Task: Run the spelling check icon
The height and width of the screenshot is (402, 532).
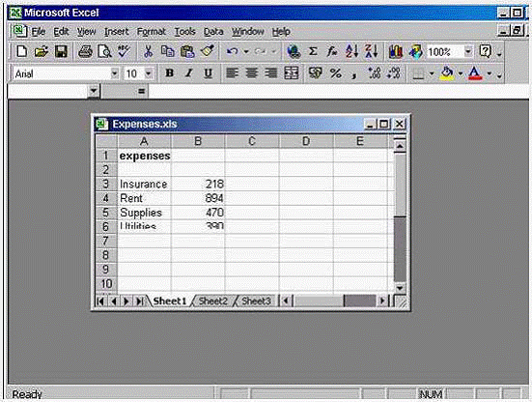Action: click(124, 51)
